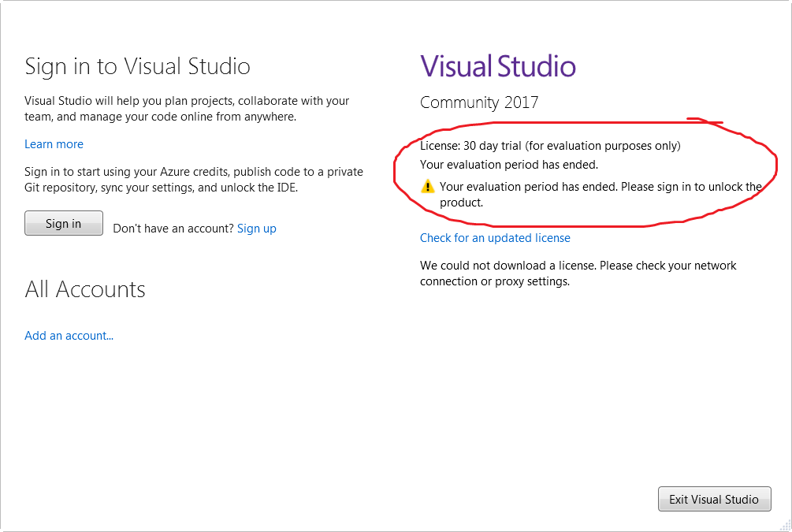Check for an updated license

495,238
